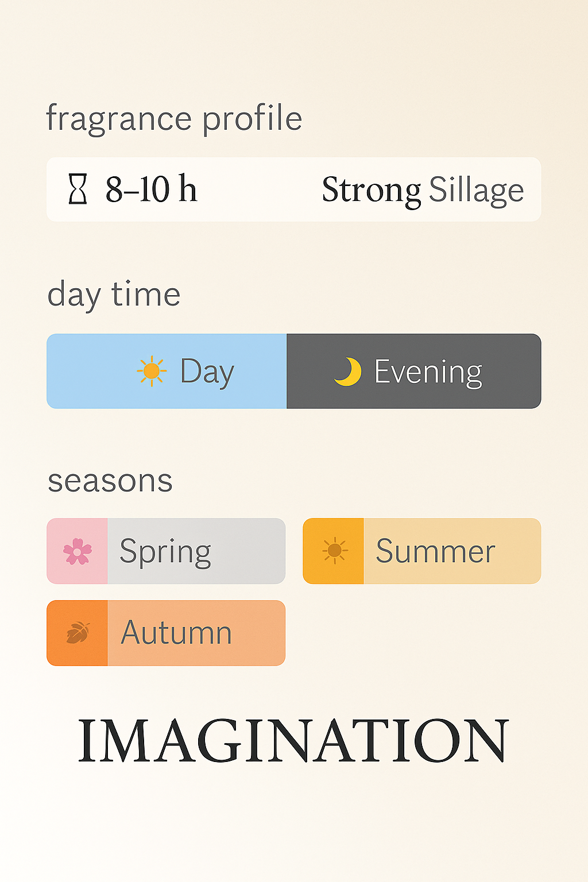Click the word Autumn
588x882 pixels.
click(176, 633)
